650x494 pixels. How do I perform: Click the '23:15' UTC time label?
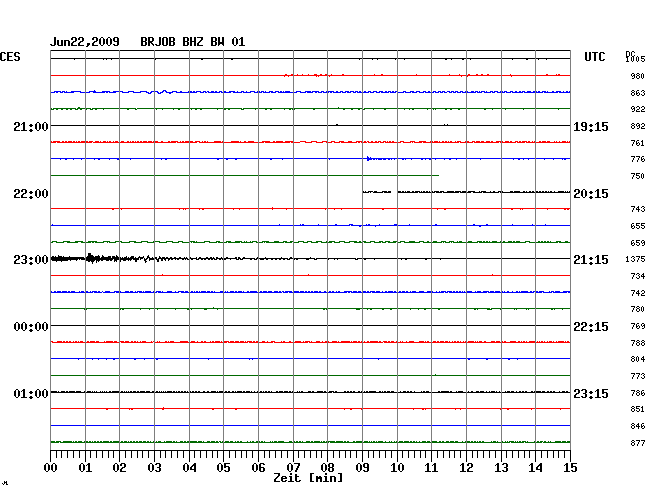[x=591, y=393]
